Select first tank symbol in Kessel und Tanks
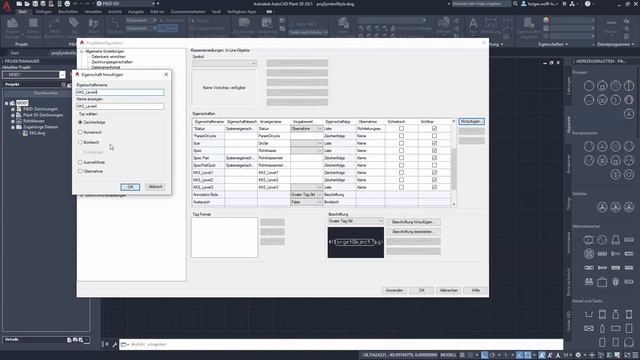 click(x=589, y=314)
